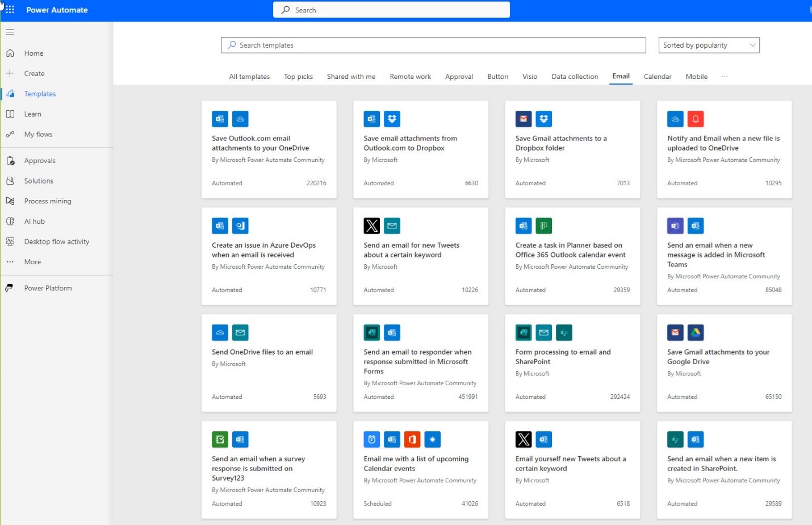Switch to the Calendar templates tab
The image size is (812, 525).
[x=657, y=76]
